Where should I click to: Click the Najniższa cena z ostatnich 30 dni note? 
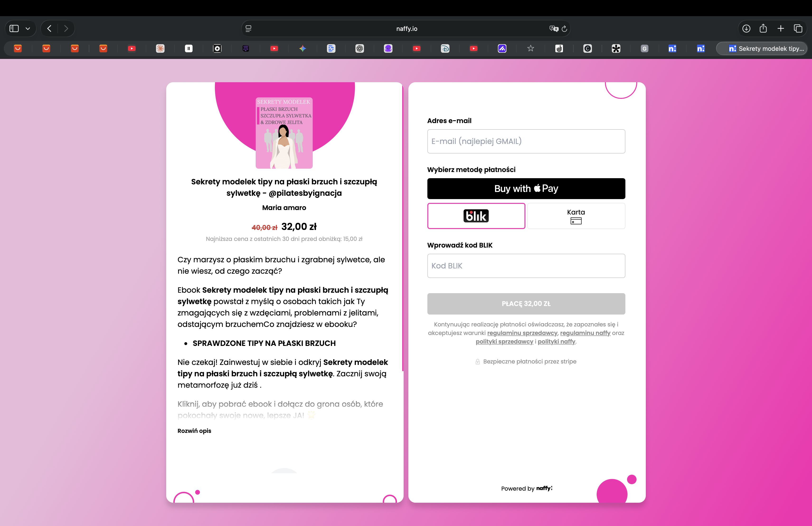pos(284,239)
